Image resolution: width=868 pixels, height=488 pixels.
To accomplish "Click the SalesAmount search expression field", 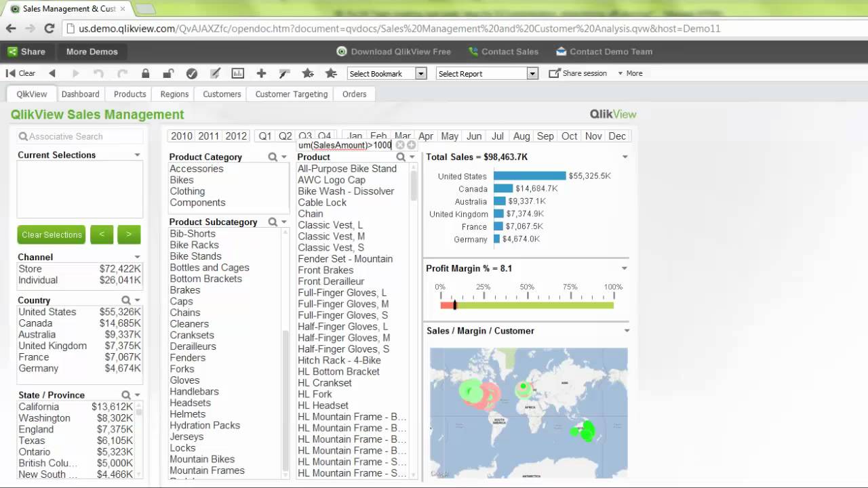I will [344, 145].
